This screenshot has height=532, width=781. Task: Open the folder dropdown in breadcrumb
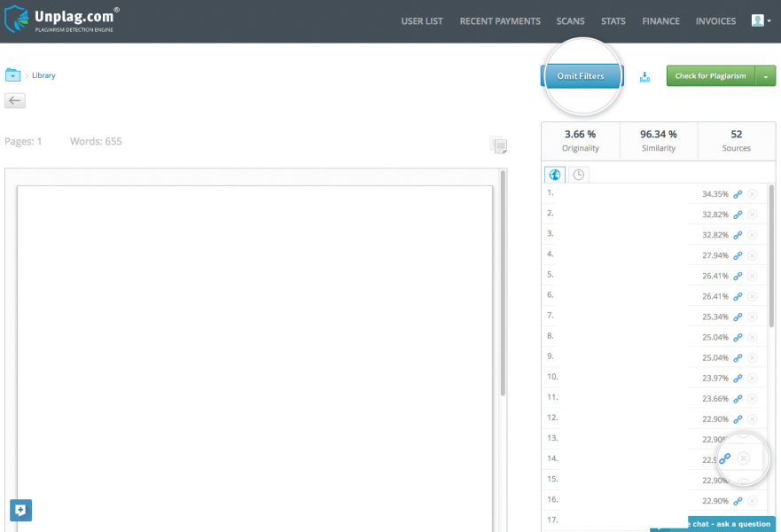click(13, 75)
